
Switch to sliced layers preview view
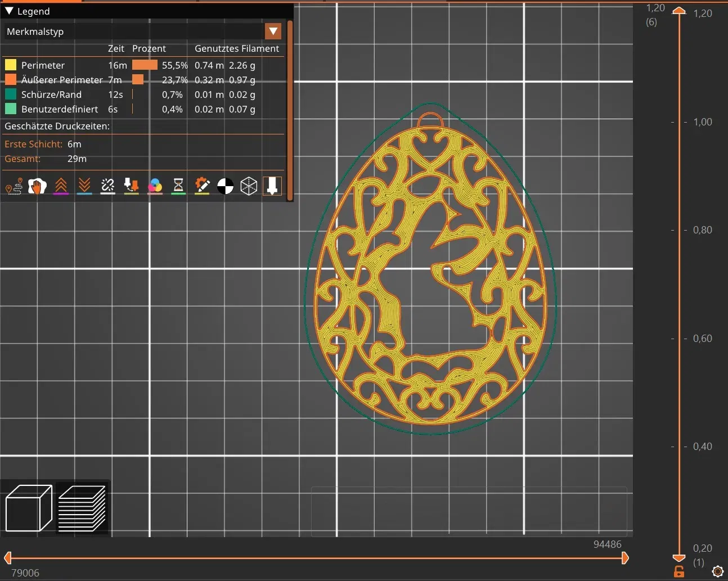point(82,508)
